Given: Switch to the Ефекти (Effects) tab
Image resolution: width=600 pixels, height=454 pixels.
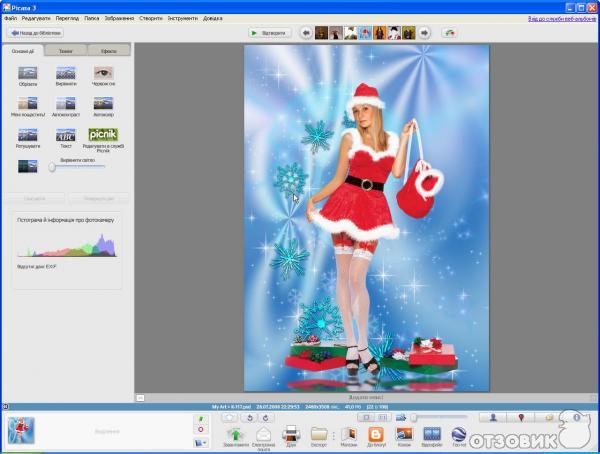Looking at the screenshot, I should point(108,49).
